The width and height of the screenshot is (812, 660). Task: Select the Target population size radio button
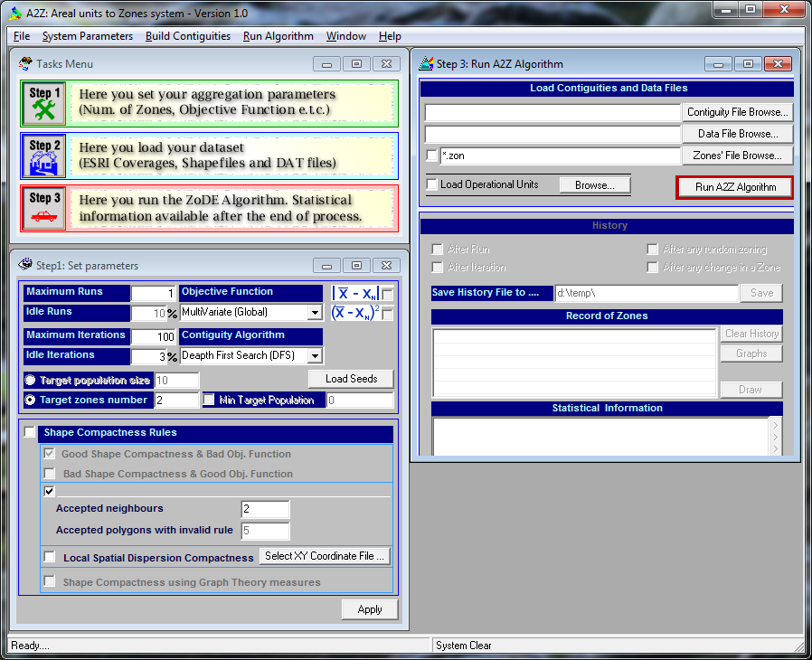point(31,381)
